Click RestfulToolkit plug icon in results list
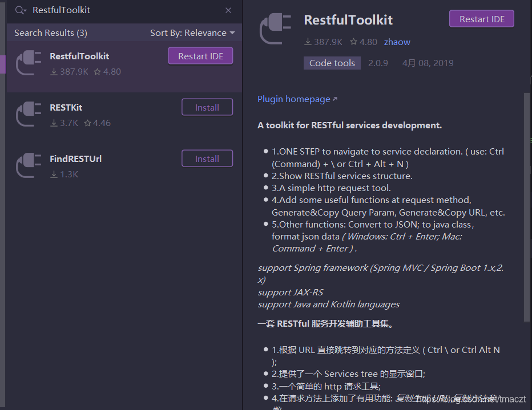The width and height of the screenshot is (532, 410). [29, 62]
